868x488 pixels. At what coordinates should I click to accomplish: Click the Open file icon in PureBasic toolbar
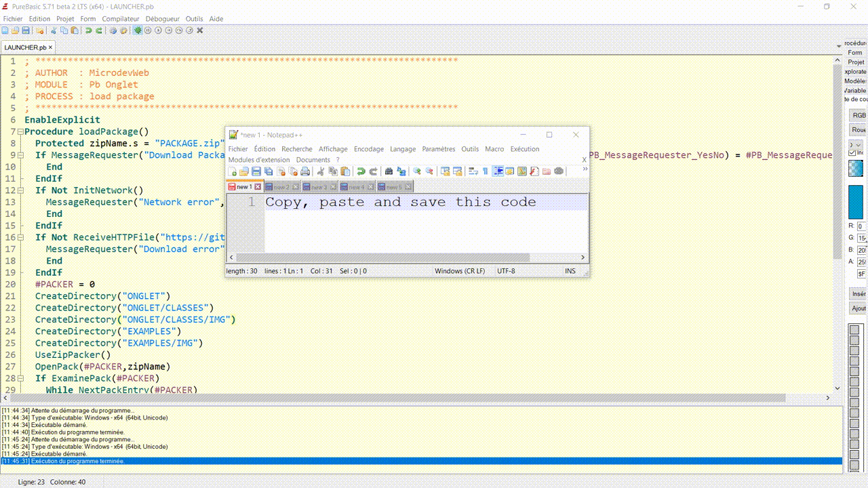[15, 30]
